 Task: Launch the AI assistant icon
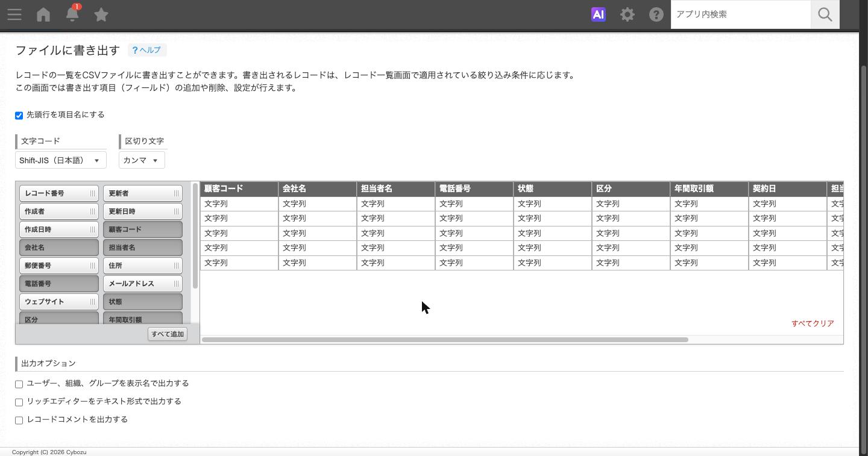(x=598, y=14)
